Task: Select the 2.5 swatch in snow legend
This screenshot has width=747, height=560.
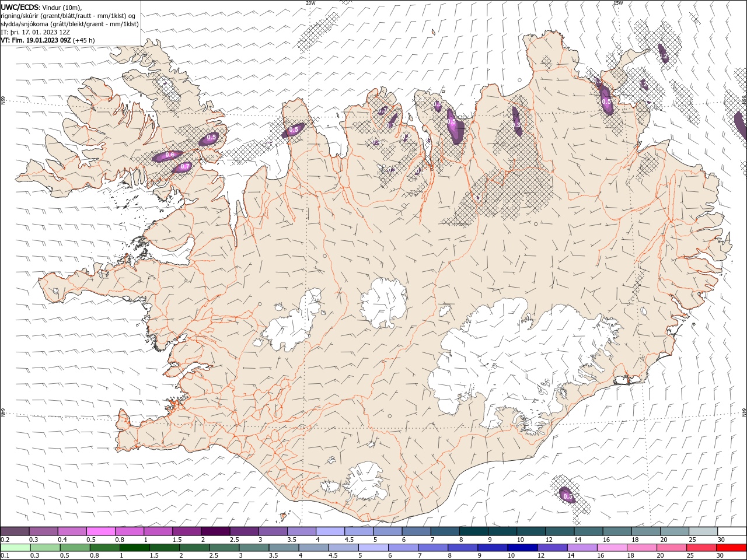Action: pos(244,531)
